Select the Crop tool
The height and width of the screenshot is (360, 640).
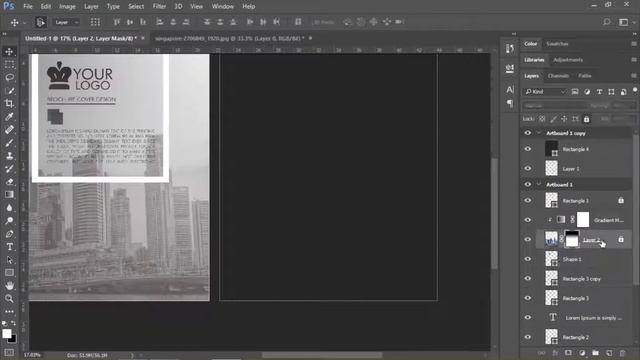[9, 104]
